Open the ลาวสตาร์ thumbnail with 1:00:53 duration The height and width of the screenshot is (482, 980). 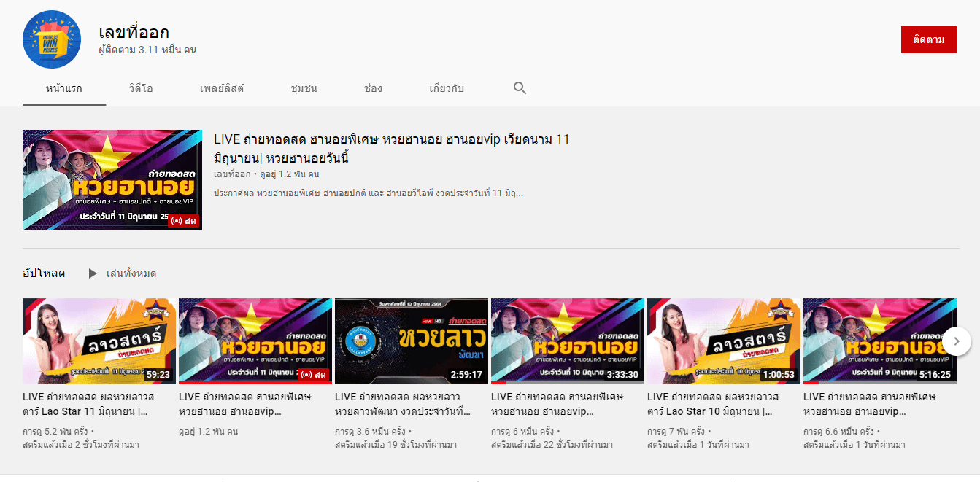click(x=724, y=341)
